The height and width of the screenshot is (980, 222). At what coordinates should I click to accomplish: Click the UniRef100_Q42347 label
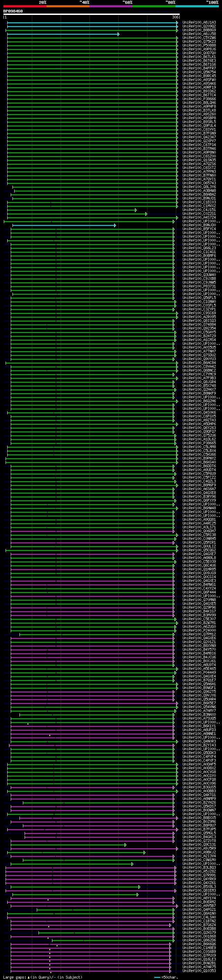[x=199, y=137]
